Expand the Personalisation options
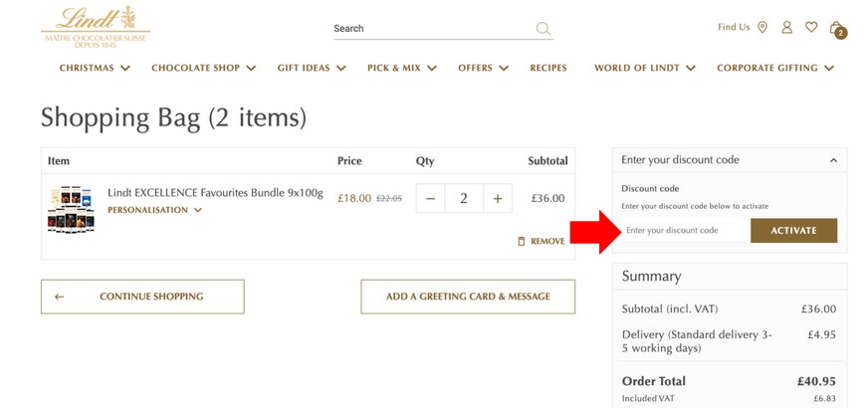 [154, 210]
